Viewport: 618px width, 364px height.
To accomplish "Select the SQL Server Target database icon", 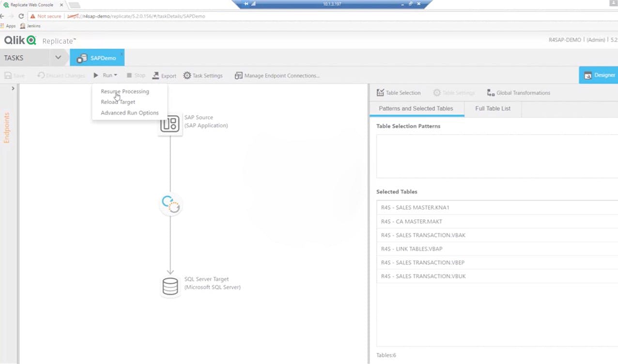I will 170,286.
